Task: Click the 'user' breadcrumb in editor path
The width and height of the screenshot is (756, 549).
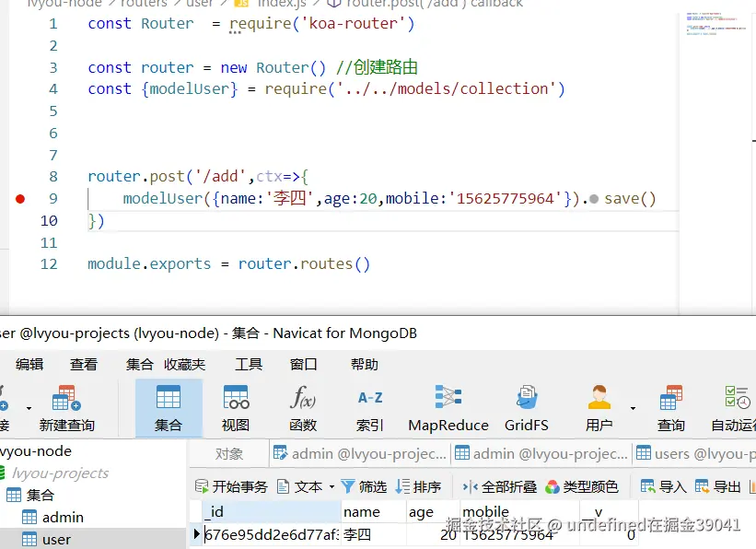Action: [x=200, y=4]
